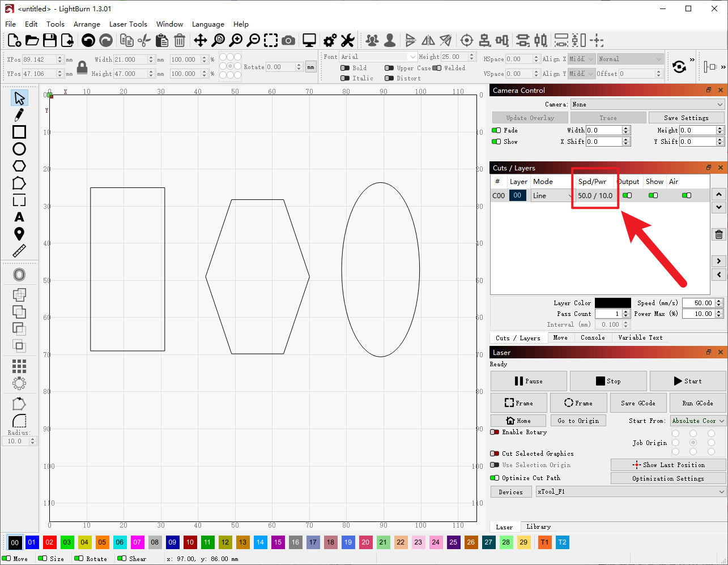
Task: Toggle Output switch for layer C00
Action: click(627, 195)
